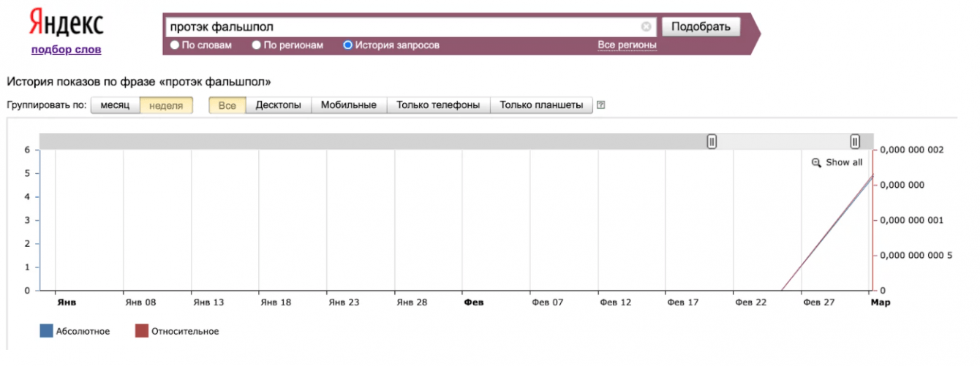Click the right axis value 0,000 000 000 5
The image size is (980, 366).
(916, 255)
